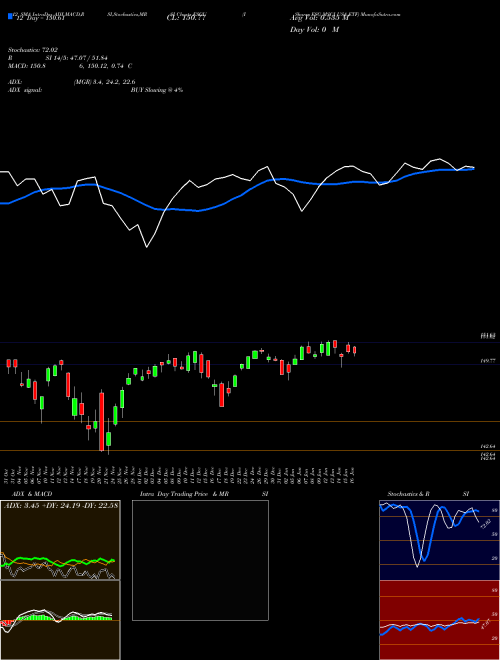Open the ADX line chart panel
Image resolution: width=500 pixels, height=660 pixels.
(x=60, y=540)
